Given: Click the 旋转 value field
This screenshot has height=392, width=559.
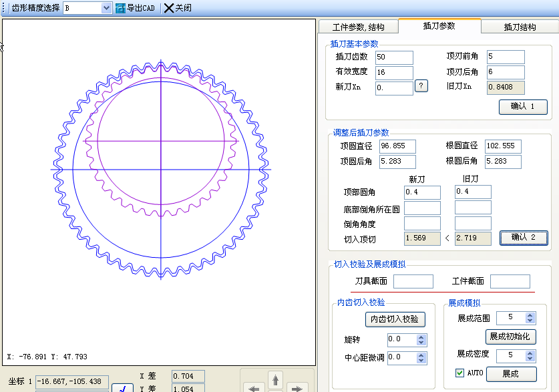Looking at the screenshot, I should [402, 340].
